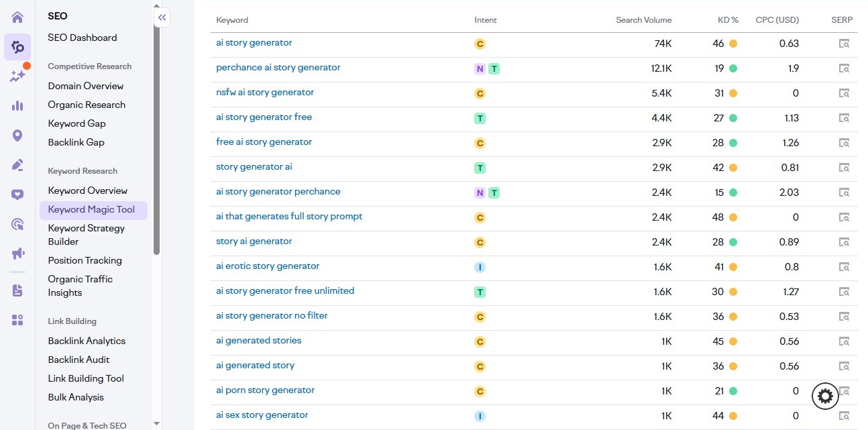Screen dimensions: 868x430
Task: Sort table by KD % column header
Action: (727, 20)
